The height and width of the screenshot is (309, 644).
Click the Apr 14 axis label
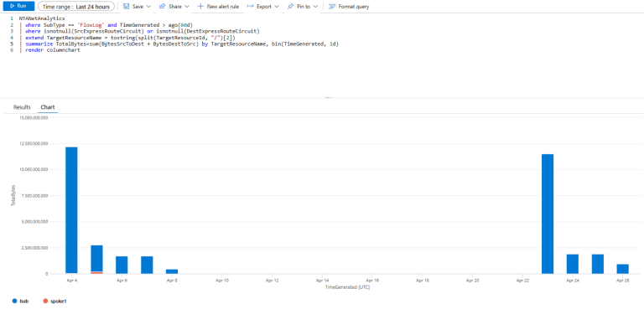322,281
